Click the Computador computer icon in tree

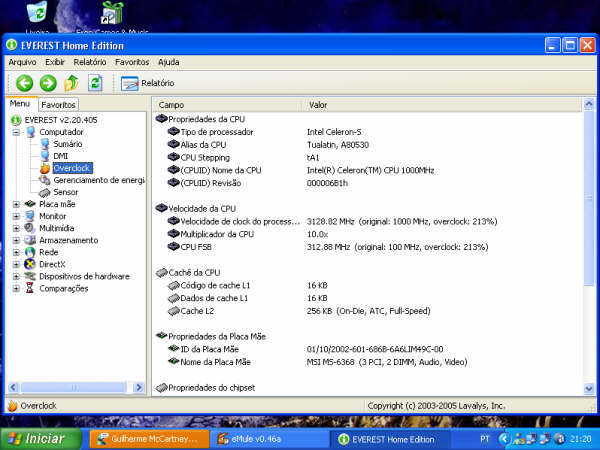(31, 132)
